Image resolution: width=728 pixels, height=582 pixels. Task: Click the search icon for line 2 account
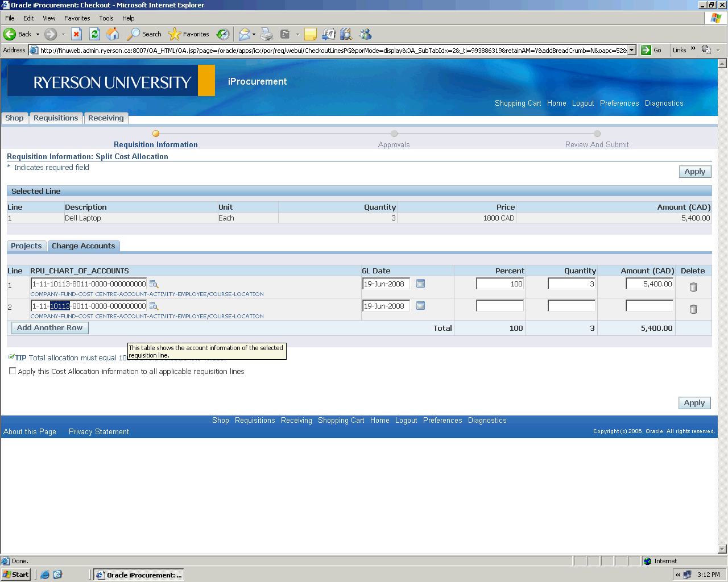(154, 306)
